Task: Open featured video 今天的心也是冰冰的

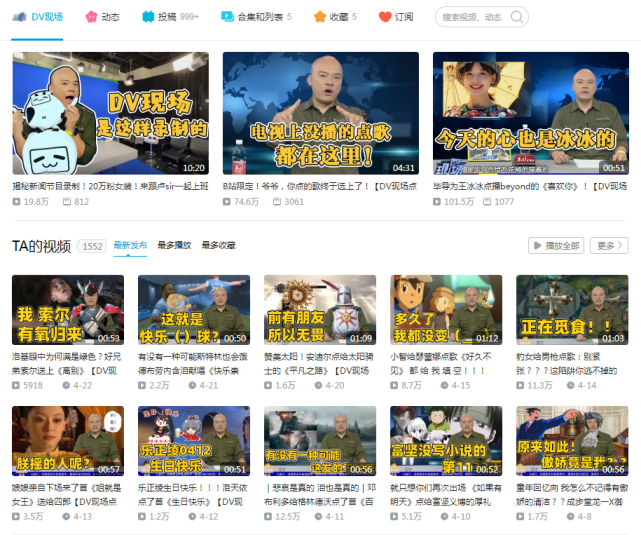Action: (x=531, y=113)
